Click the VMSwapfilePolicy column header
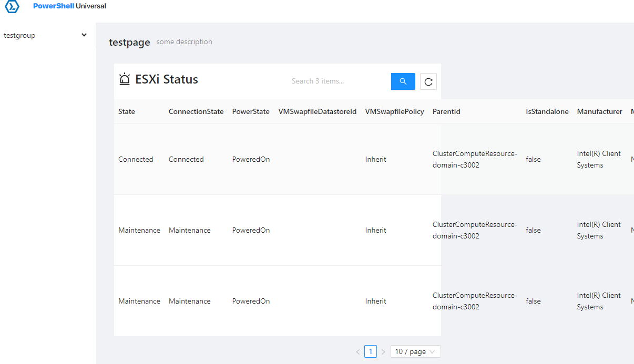The image size is (634, 364). click(x=394, y=111)
